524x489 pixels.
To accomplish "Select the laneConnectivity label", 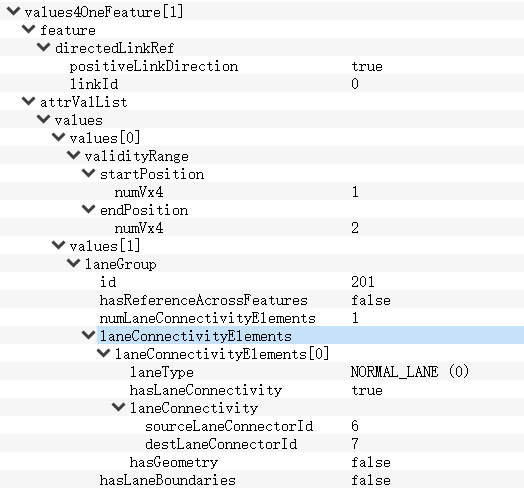I will (x=194, y=408).
